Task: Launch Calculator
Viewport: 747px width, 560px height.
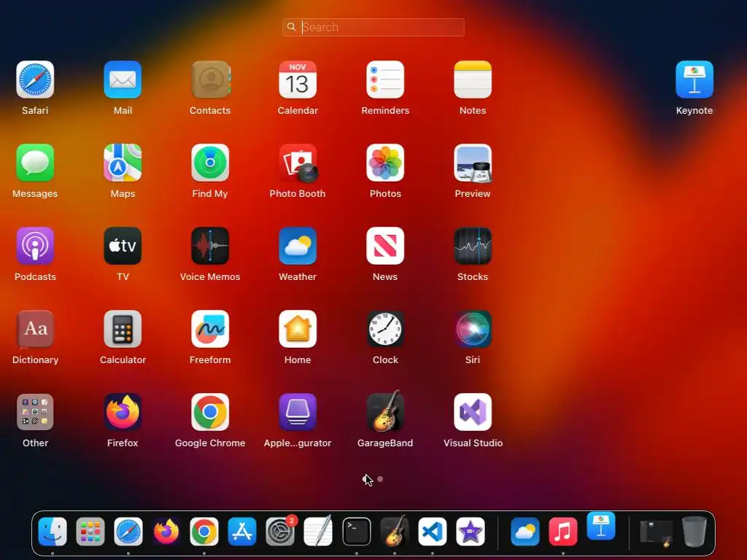Action: tap(123, 329)
